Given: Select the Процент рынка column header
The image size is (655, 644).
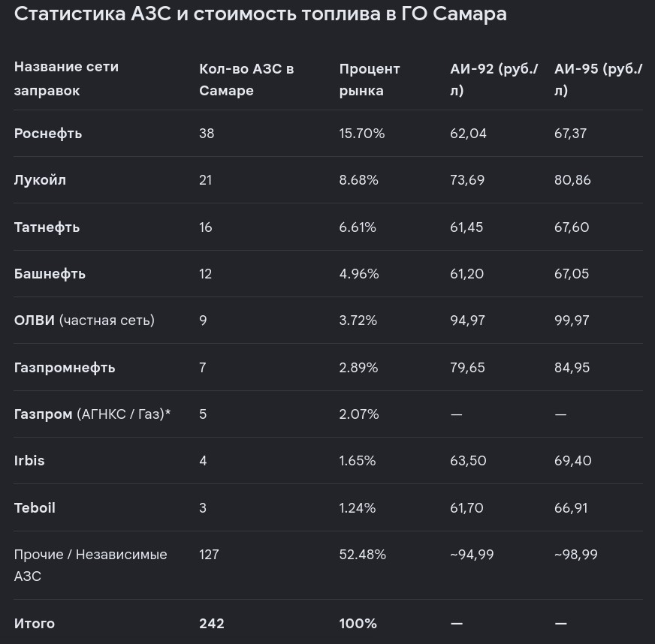Looking at the screenshot, I should coord(370,80).
